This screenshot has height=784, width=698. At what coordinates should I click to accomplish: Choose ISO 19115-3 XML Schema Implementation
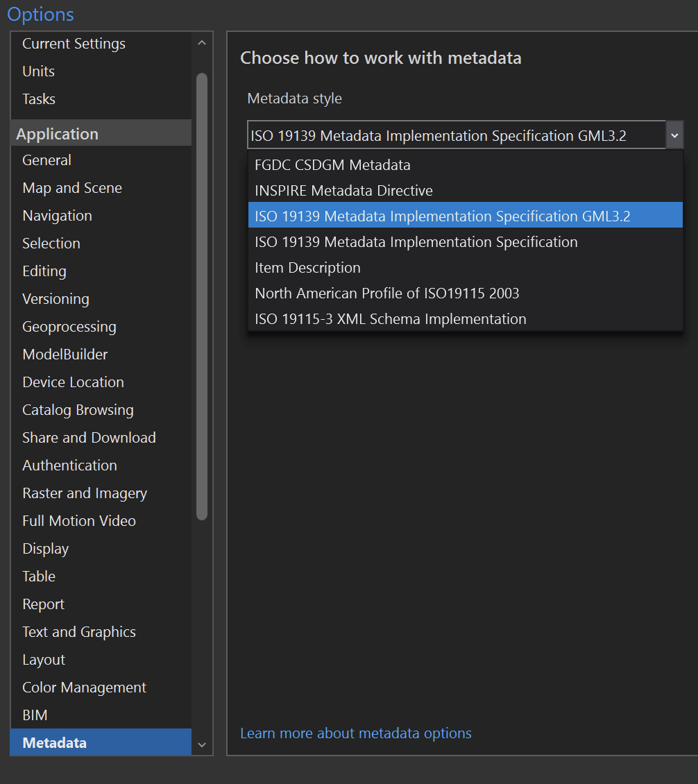[x=390, y=319]
